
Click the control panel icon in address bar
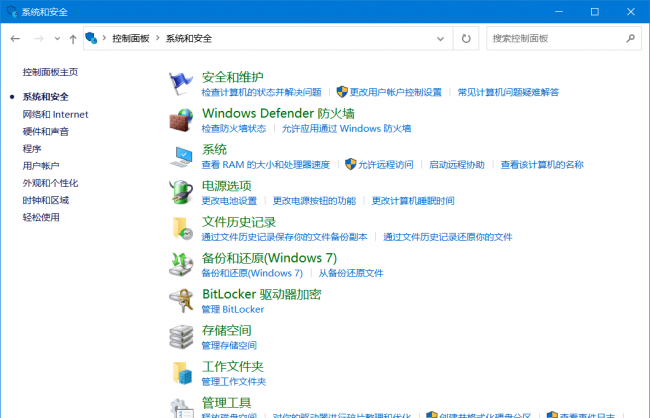[91, 38]
